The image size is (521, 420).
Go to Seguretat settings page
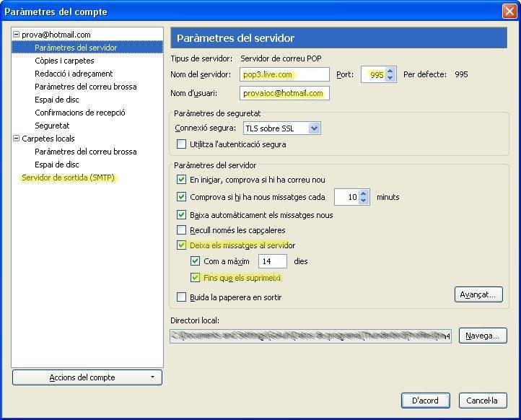(x=52, y=126)
